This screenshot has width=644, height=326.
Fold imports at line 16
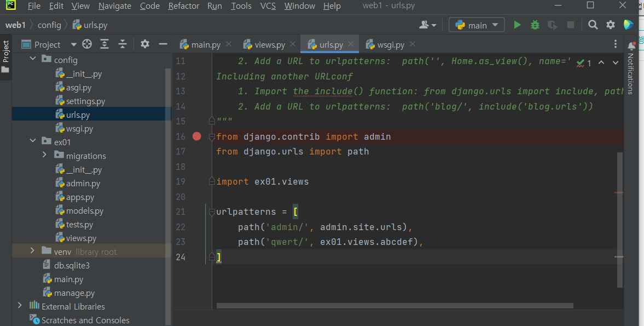[x=212, y=136]
